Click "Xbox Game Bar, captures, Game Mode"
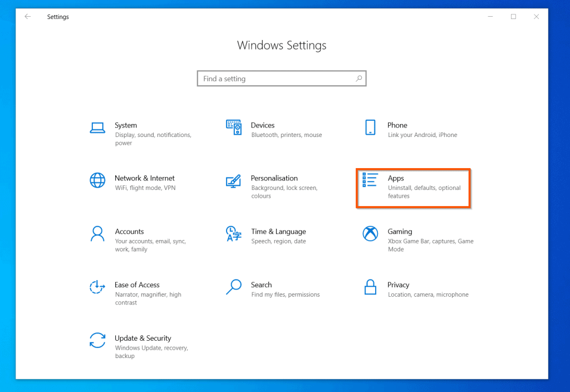This screenshot has width=570, height=392. [x=430, y=245]
